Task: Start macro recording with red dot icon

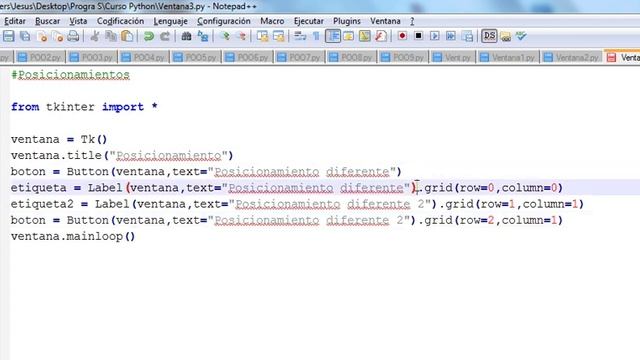Action: point(402,36)
